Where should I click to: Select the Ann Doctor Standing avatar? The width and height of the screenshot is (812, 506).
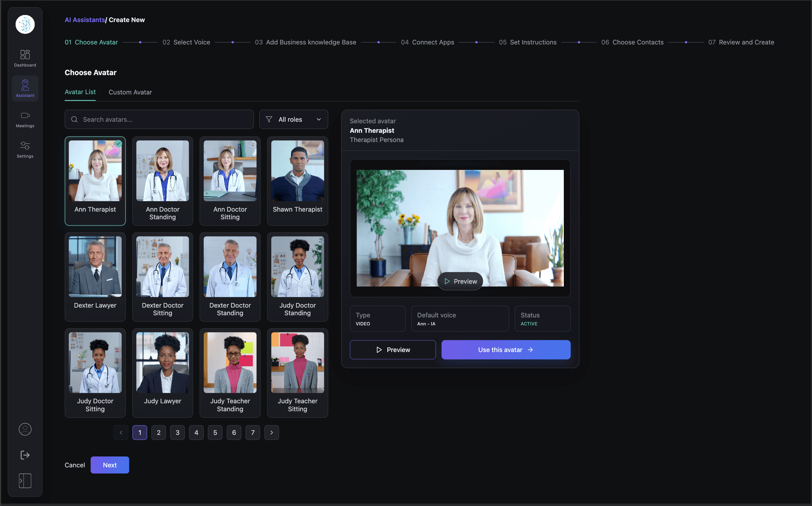point(162,181)
